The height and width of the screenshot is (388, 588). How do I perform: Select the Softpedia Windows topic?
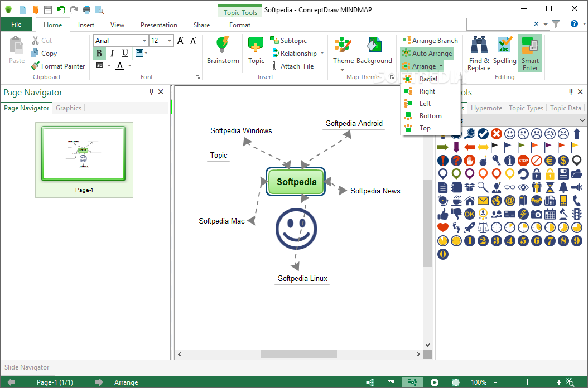(241, 131)
